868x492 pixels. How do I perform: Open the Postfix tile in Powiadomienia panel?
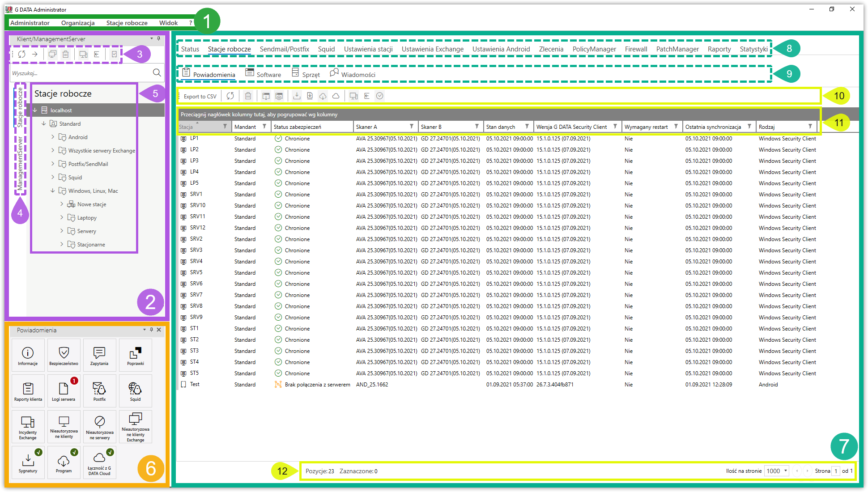pyautogui.click(x=99, y=391)
